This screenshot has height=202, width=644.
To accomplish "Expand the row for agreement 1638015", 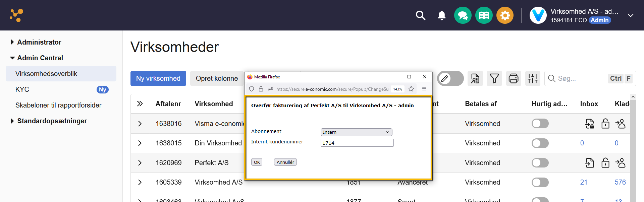I will [x=140, y=143].
